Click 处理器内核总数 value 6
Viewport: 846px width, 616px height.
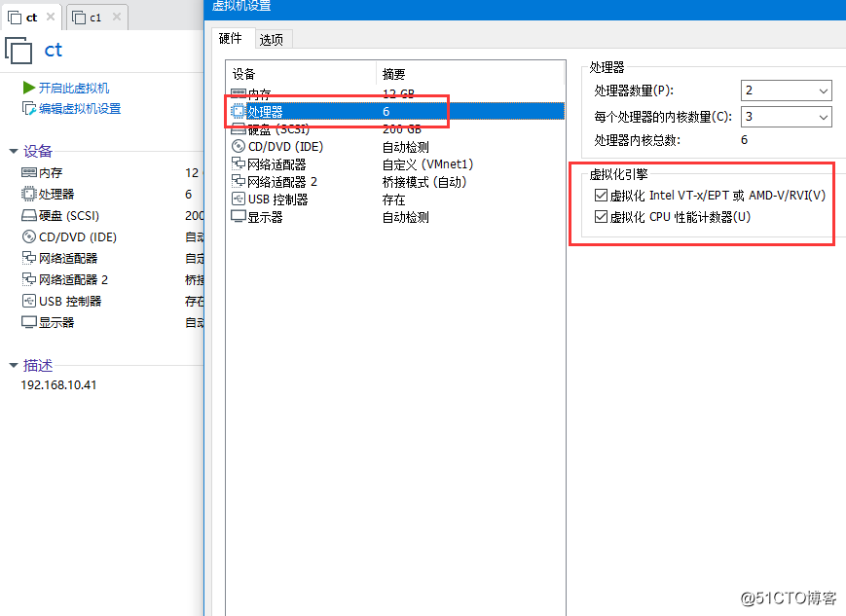(744, 140)
